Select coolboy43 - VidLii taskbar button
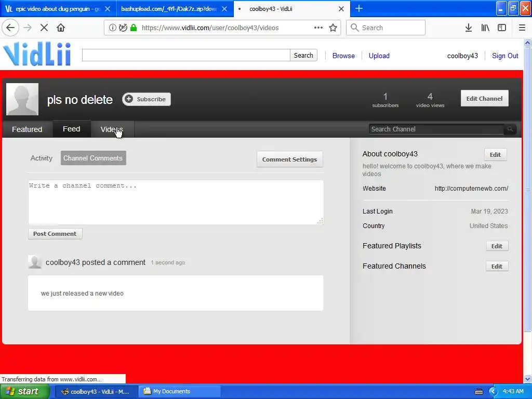The image size is (532, 399). pos(96,392)
